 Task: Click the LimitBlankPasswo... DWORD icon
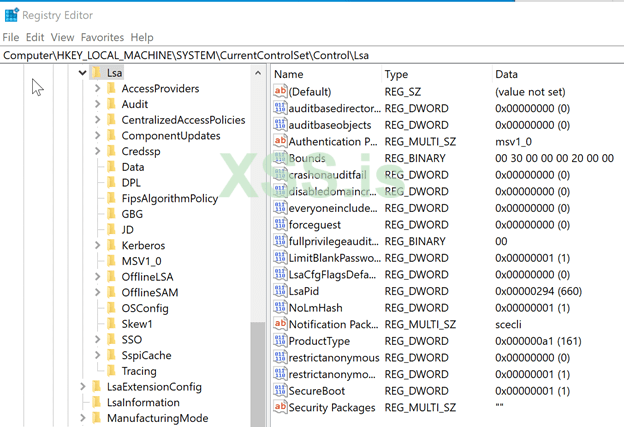pos(280,257)
